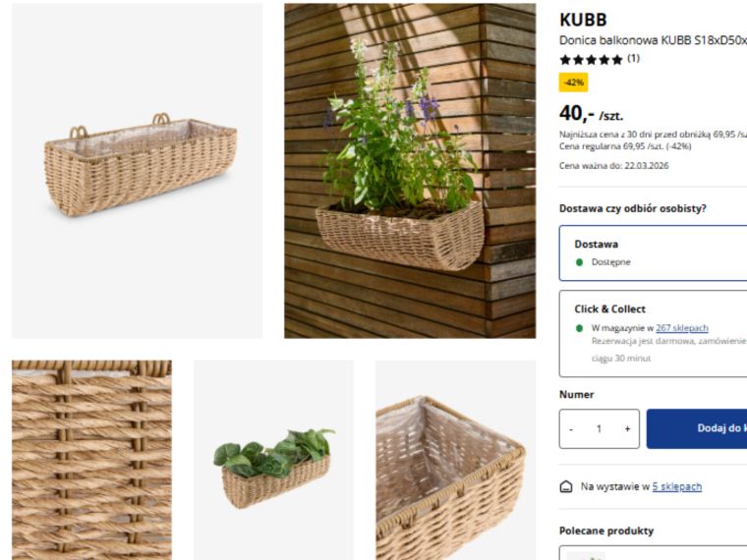
Task: Click the -42% discount badge
Action: (x=574, y=83)
